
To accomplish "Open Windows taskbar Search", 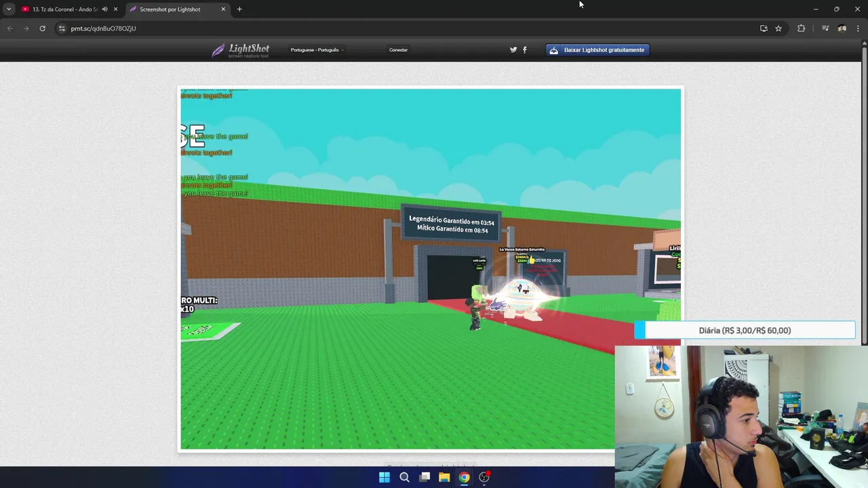I will coord(404,477).
